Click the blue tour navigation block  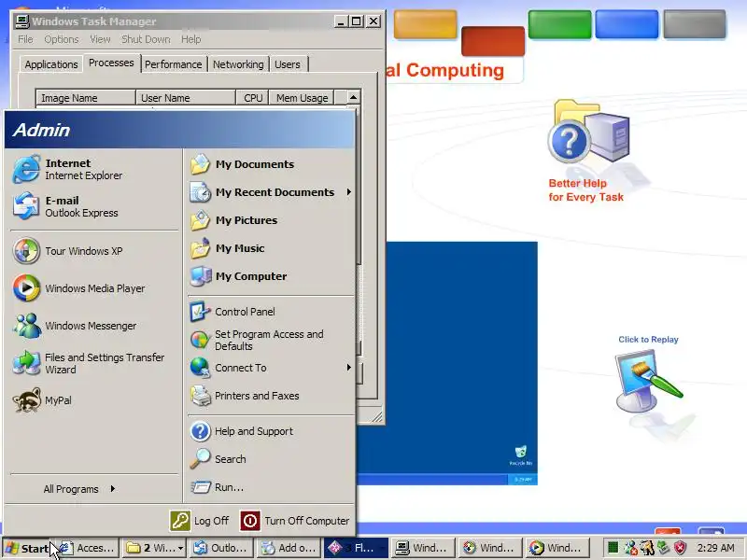[627, 24]
